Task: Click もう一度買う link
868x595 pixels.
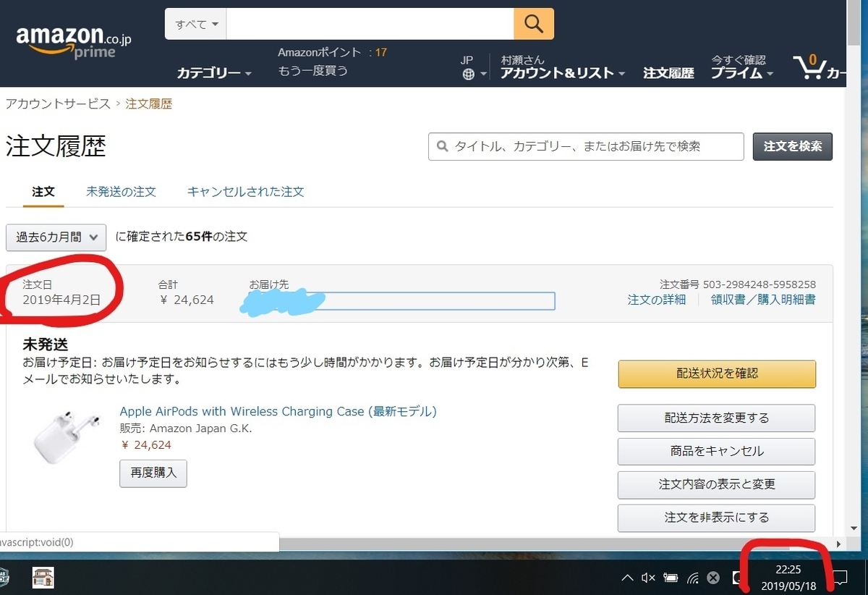Action: (x=313, y=70)
